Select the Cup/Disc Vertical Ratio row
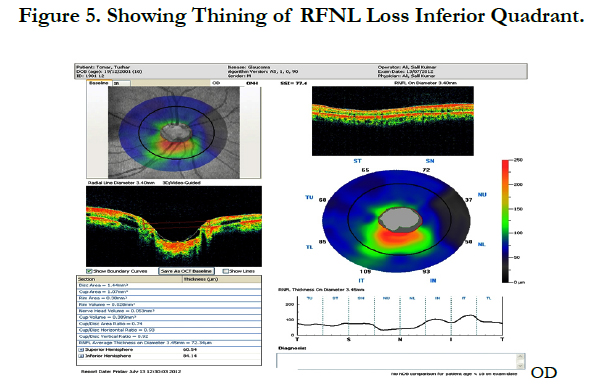The height and width of the screenshot is (391, 596). point(169,337)
